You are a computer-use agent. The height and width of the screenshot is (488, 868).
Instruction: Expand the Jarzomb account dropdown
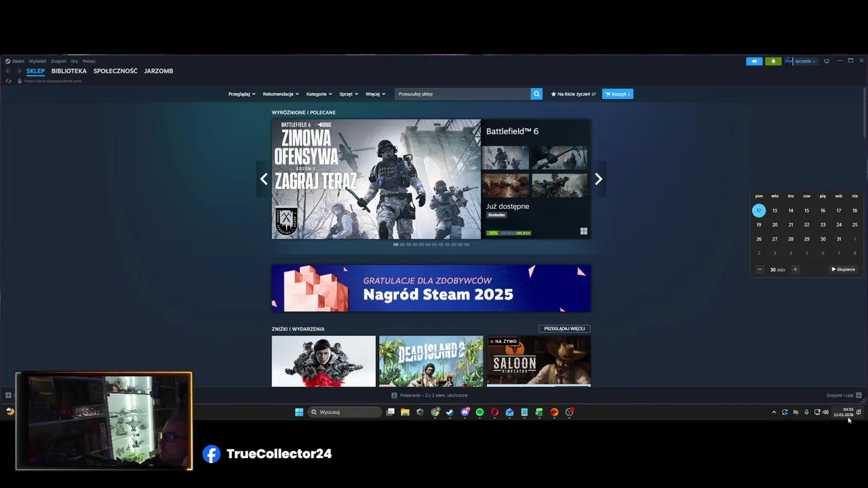pos(805,61)
